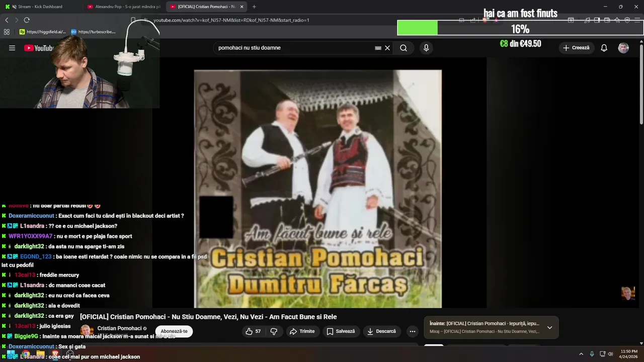Switch to the Stream - Kick Dashboard tab
This screenshot has height=362, width=644.
tap(40, 7)
